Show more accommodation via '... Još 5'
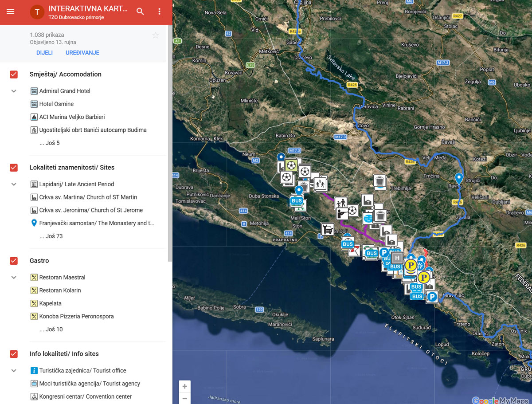The image size is (532, 404). 50,143
